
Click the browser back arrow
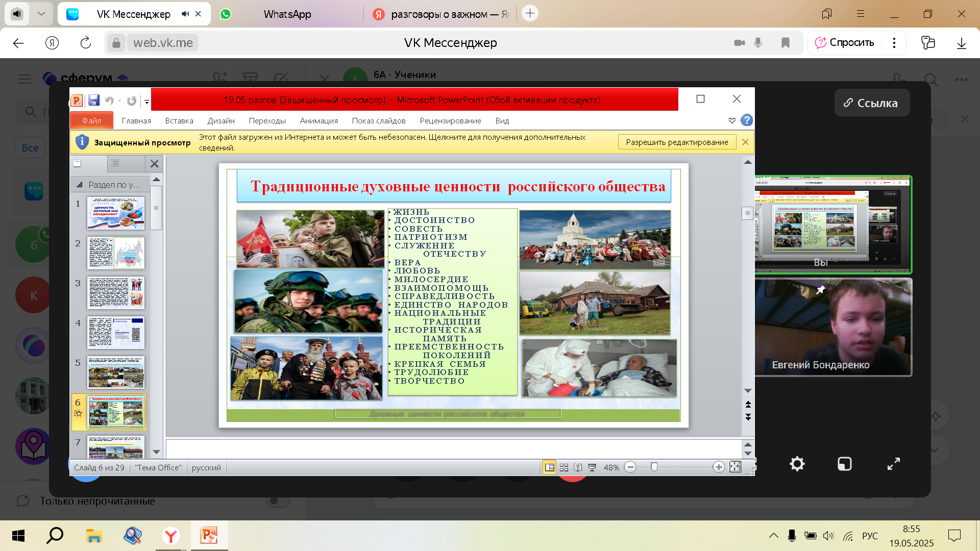pyautogui.click(x=18, y=43)
